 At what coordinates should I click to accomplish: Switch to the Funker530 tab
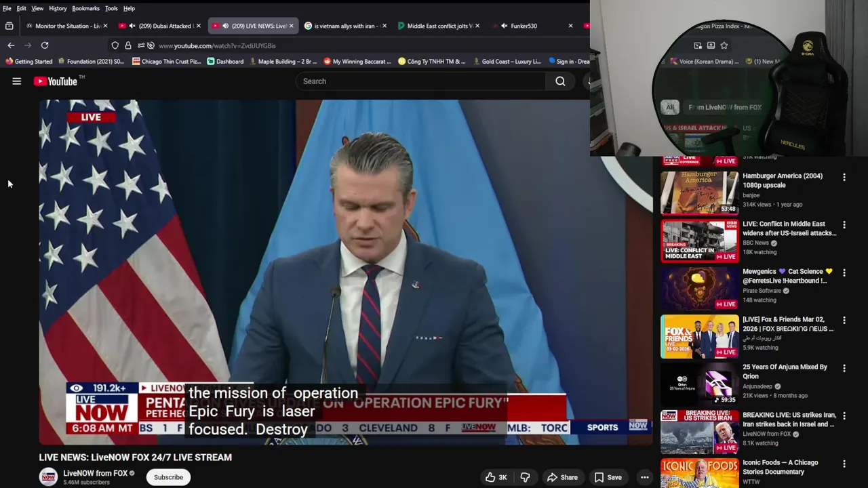coord(532,26)
